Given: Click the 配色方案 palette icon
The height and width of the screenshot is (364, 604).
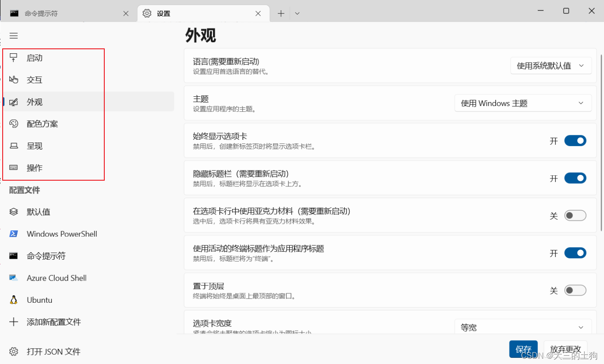Looking at the screenshot, I should coord(14,123).
